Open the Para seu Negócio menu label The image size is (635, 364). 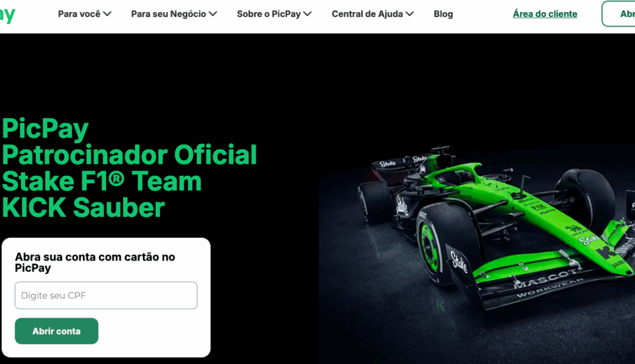point(168,14)
